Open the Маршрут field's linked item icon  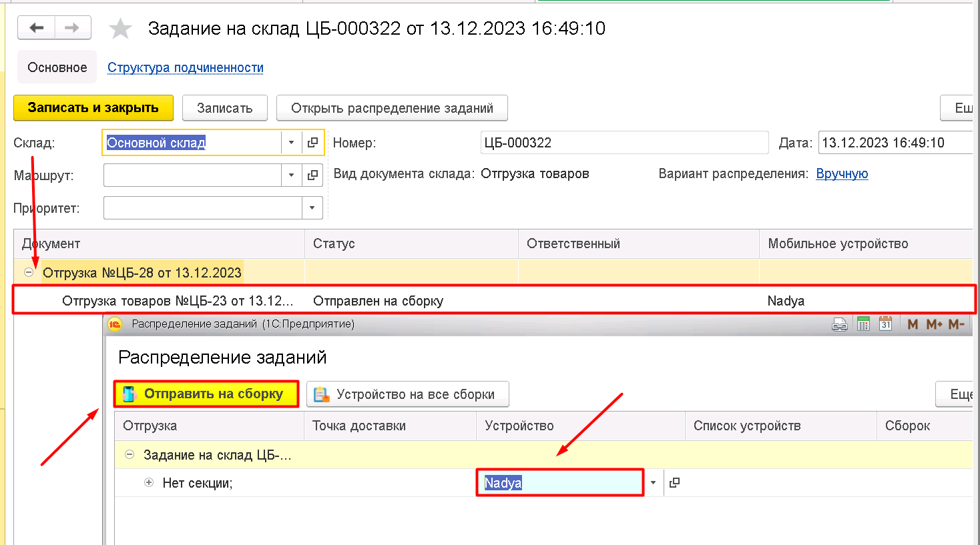coord(312,175)
